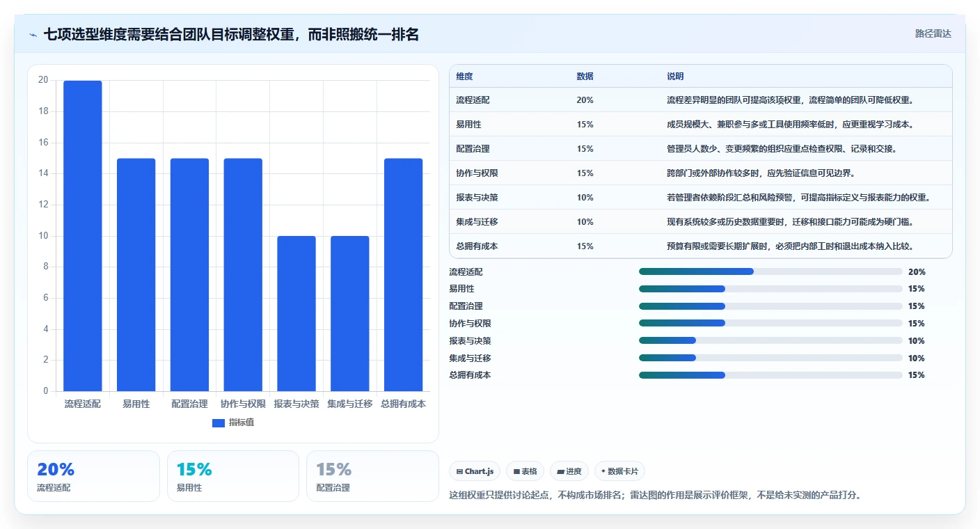The width and height of the screenshot is (980, 529).
Task: Click the footer note starting 这组权重只提供讨论起点
Action: [656, 496]
